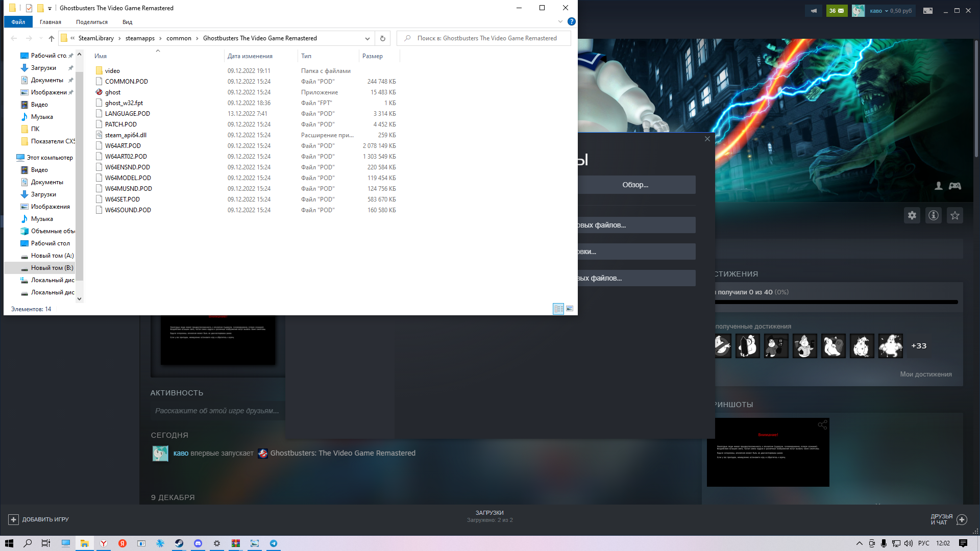Open quick access toolbar customize dropdown
This screenshot has height=551, width=980.
pos(50,8)
